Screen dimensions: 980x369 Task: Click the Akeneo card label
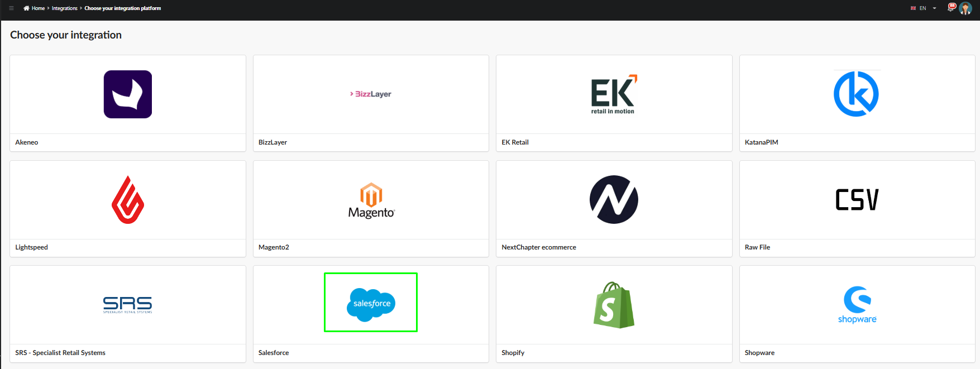(27, 142)
